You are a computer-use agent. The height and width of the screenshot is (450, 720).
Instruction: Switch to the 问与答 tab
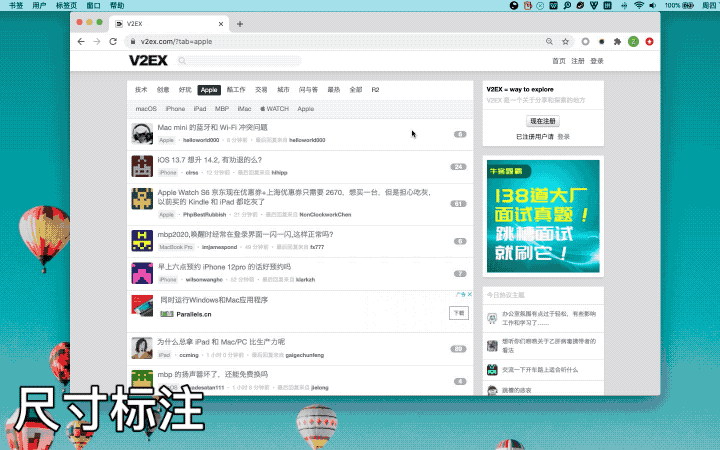coord(308,90)
